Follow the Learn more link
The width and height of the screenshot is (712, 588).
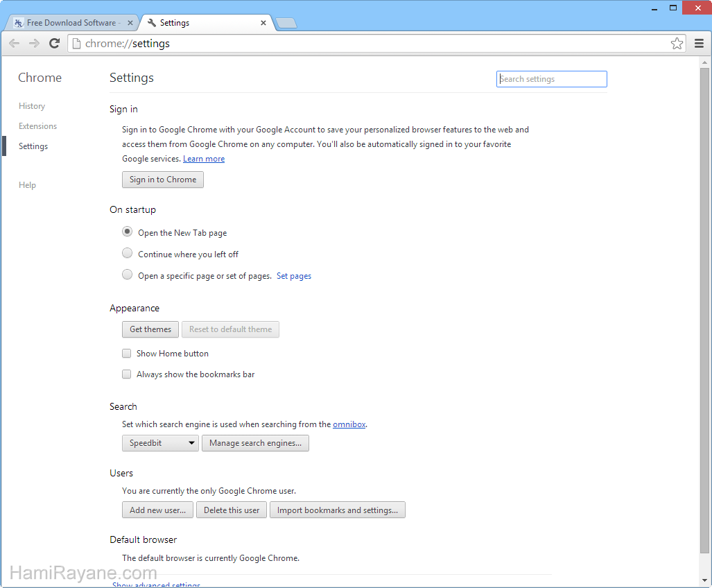coord(204,159)
